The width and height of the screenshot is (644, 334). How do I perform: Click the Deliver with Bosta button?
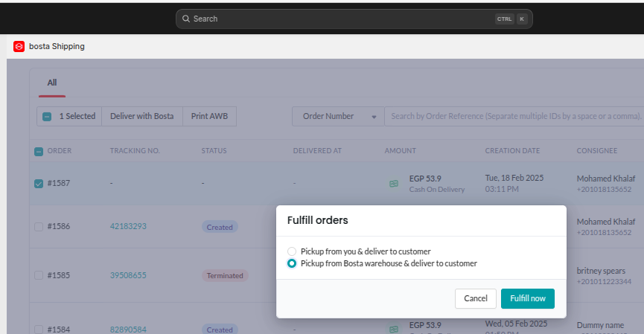click(141, 116)
